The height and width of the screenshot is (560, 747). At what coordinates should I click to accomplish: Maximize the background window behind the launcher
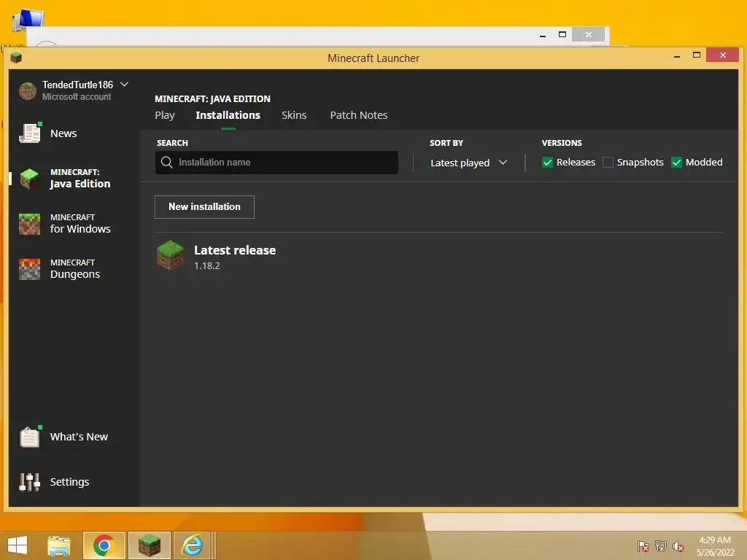562,34
